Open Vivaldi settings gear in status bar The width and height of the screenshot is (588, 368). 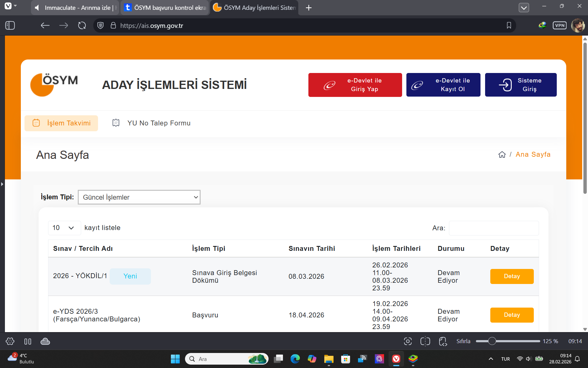pos(10,341)
